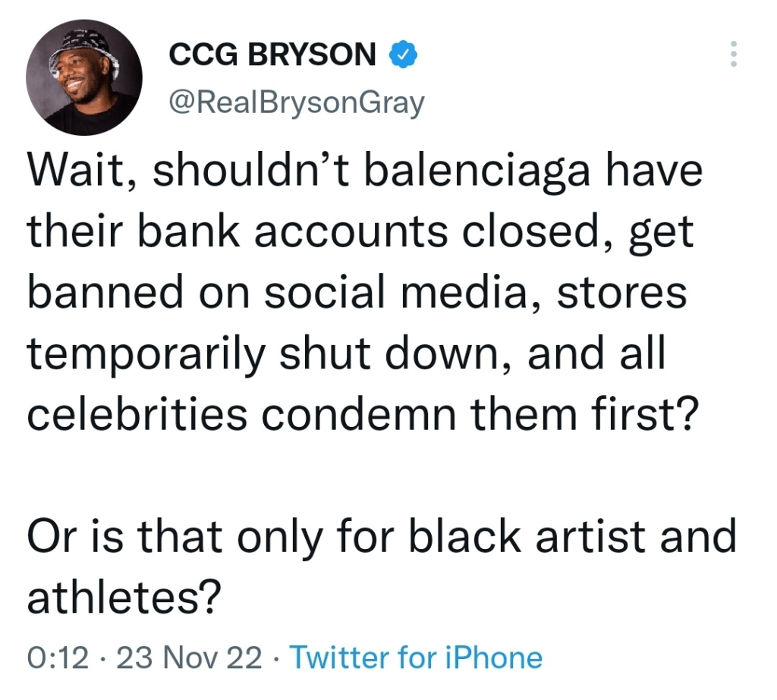Click the word stores in the tweet
Screen dimensions: 777x700
622,292
